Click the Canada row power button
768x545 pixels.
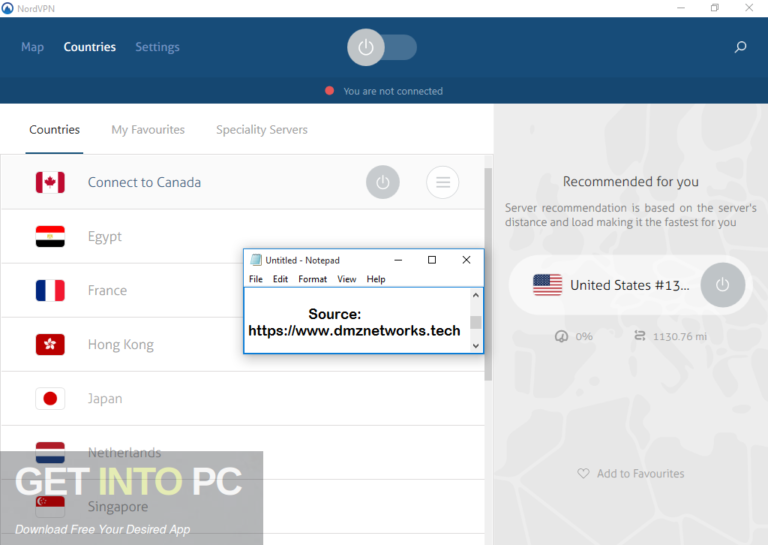383,182
